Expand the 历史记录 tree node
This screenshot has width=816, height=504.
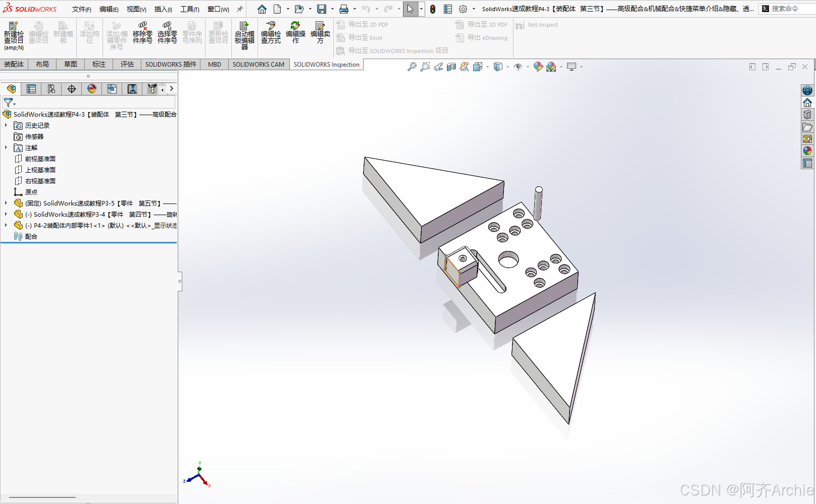pos(6,125)
